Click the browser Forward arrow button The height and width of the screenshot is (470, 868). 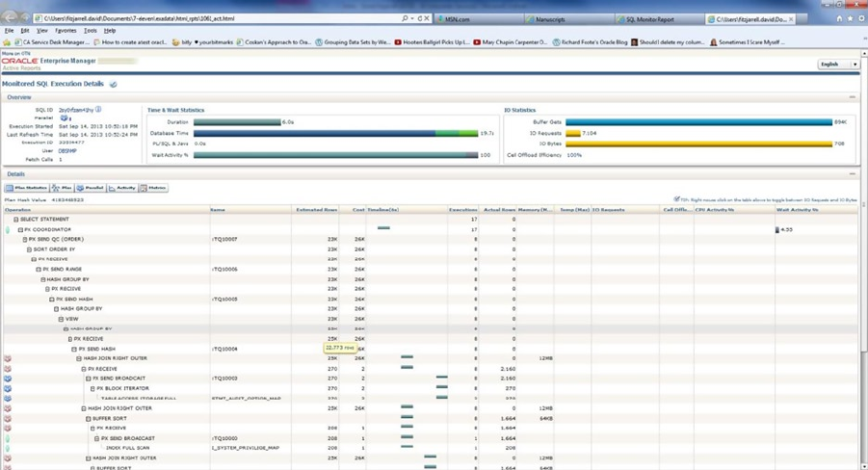click(24, 19)
